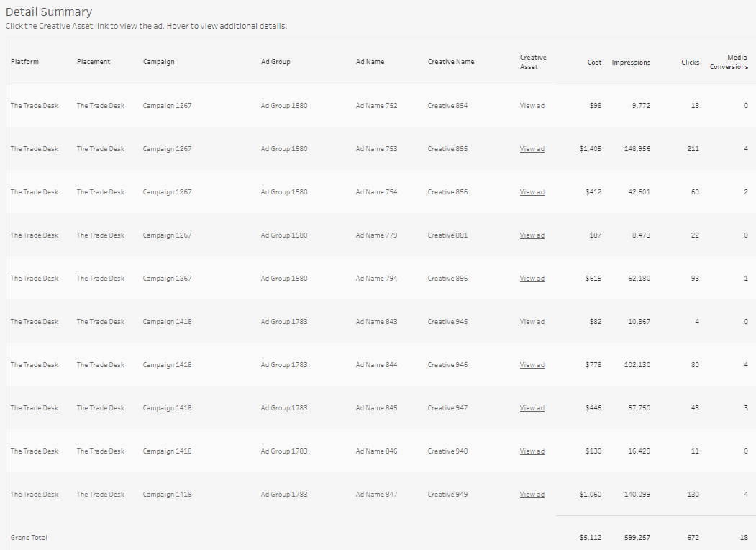Screen dimensions: 756x550
Task: Click the 672 grand total clicks
Action: (x=693, y=538)
